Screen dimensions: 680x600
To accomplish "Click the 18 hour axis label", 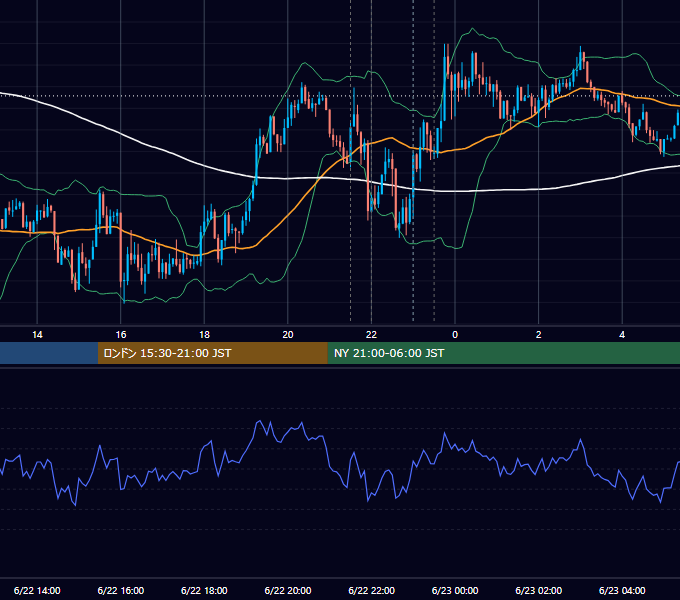I will [x=204, y=335].
